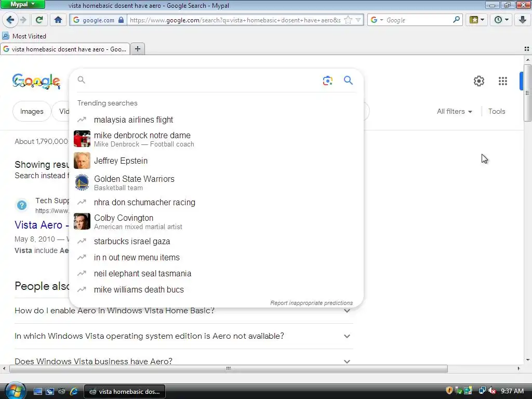Click the list all tabs grid icon
Screen dimensions: 532x399
pos(527,49)
